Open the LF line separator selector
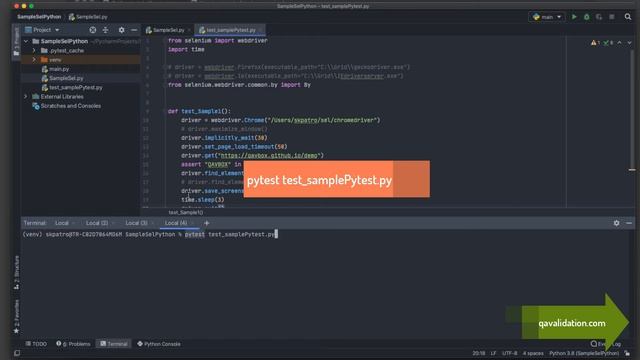Image resolution: width=640 pixels, height=360 pixels. coord(493,353)
